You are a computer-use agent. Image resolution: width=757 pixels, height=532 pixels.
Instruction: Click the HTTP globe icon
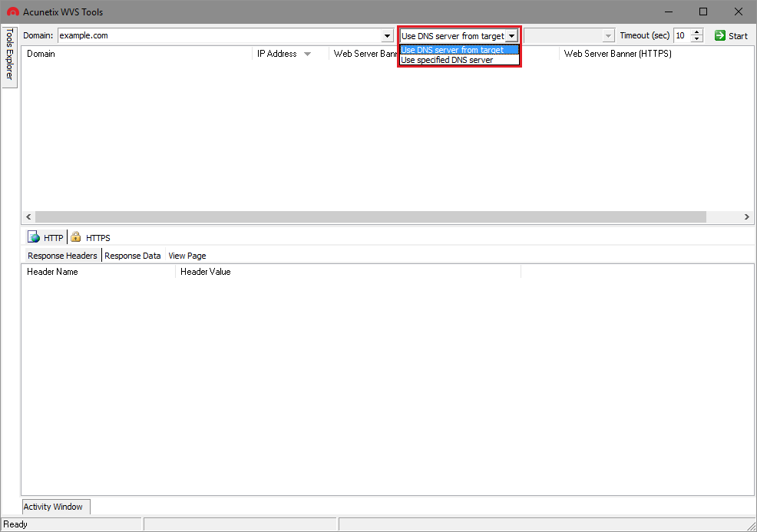click(33, 237)
